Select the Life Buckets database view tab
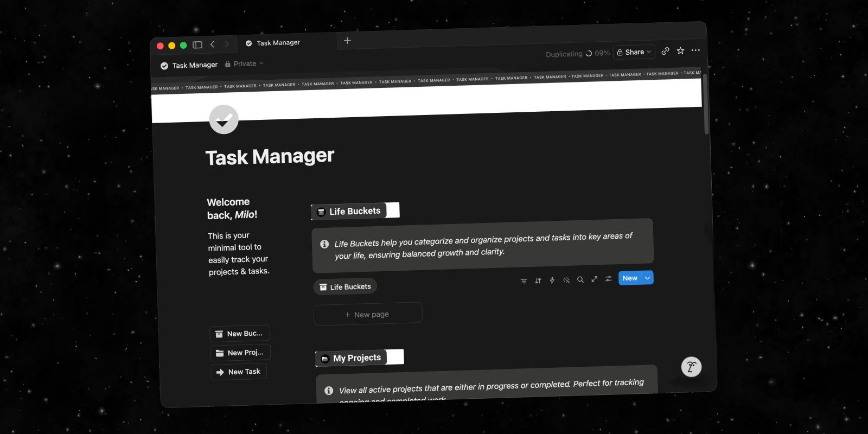Screen dimensions: 868x434 [x=345, y=286]
